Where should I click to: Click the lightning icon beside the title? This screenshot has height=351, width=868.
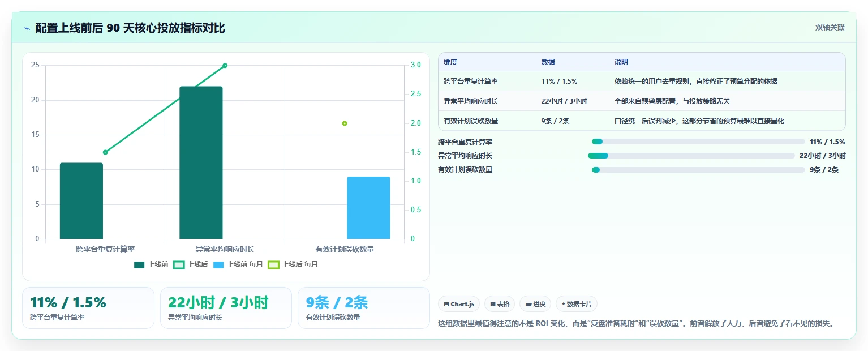[x=27, y=28]
